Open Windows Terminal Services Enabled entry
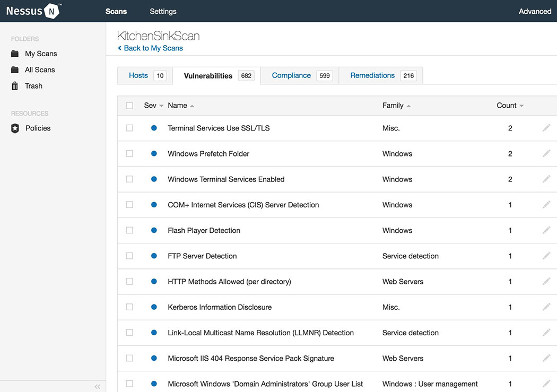The height and width of the screenshot is (392, 557). [226, 179]
